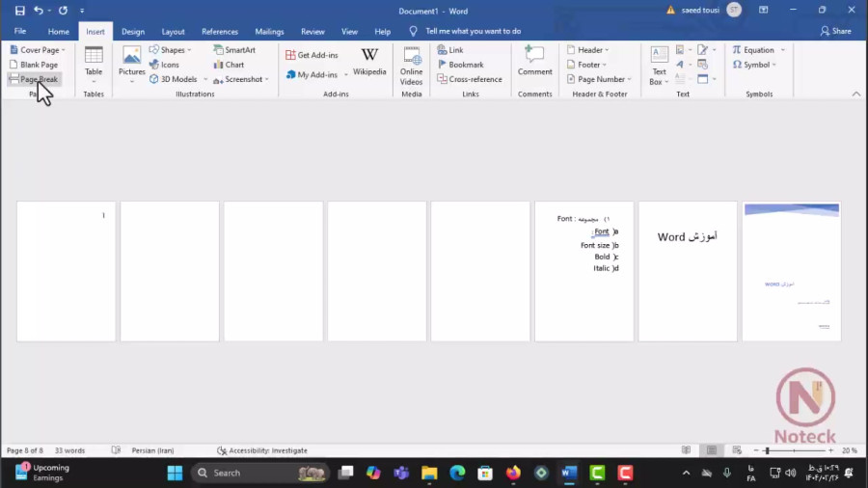
Task: Open the Table insert menu
Action: point(94,66)
